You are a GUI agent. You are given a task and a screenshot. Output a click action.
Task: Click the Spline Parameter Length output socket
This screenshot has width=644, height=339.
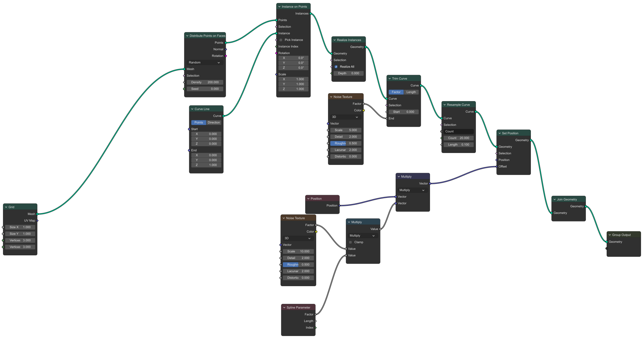(315, 321)
